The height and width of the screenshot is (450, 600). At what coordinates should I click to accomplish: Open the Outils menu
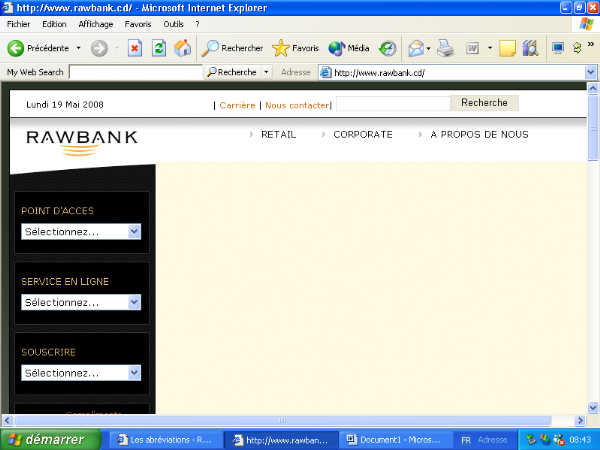tap(173, 24)
